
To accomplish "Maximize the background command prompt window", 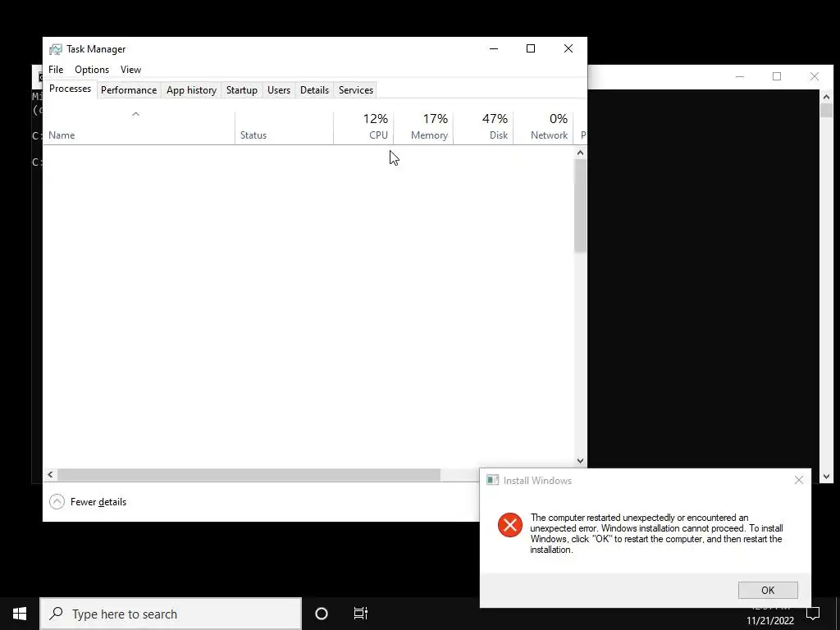I will [x=777, y=76].
